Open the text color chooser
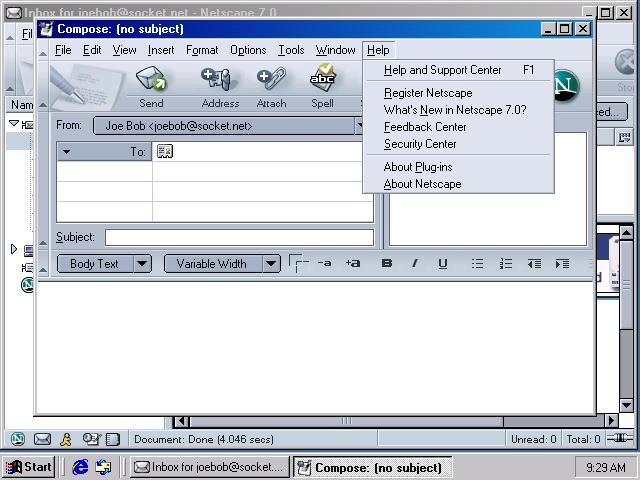 click(298, 263)
